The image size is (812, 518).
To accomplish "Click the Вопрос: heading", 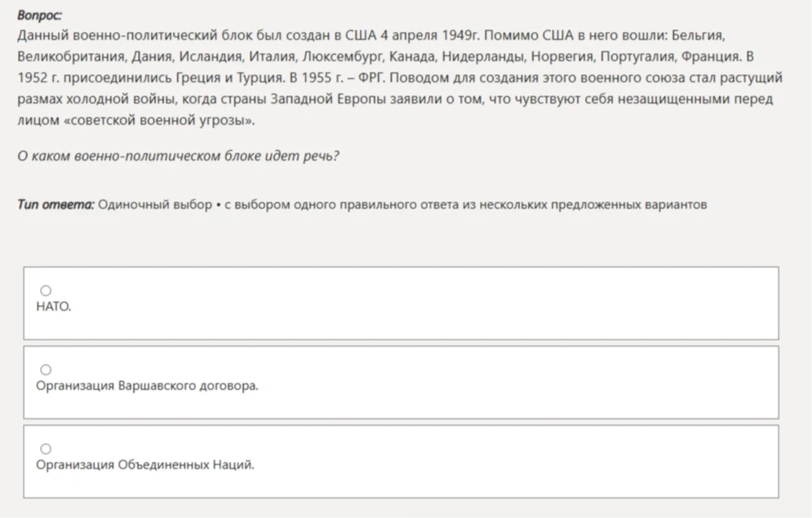I will pyautogui.click(x=39, y=15).
